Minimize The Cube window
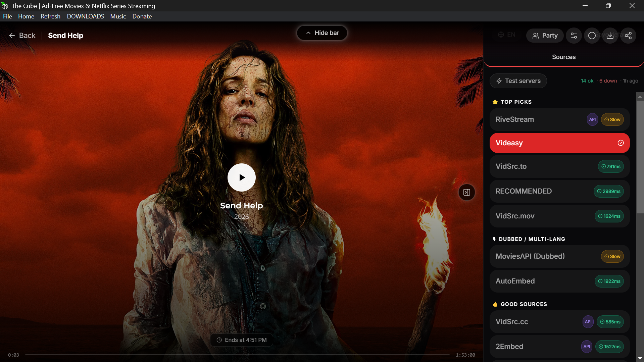Viewport: 644px width, 362px height. coord(585,6)
